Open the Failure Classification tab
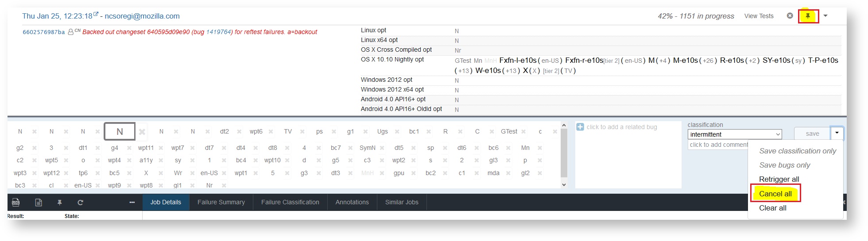868x241 pixels. coord(290,203)
